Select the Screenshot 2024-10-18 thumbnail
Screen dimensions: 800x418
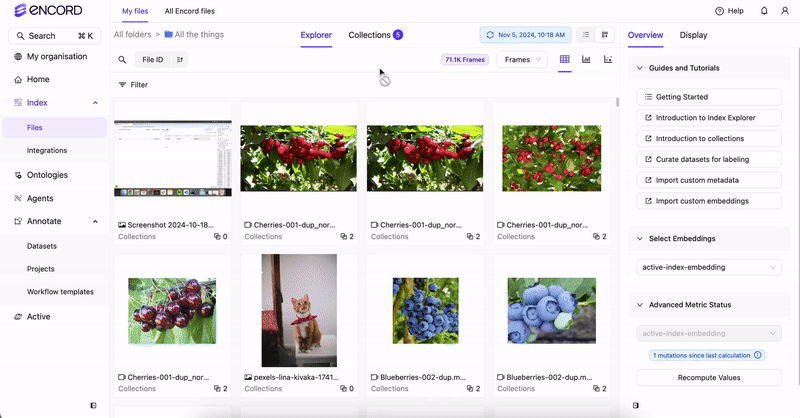(x=173, y=158)
